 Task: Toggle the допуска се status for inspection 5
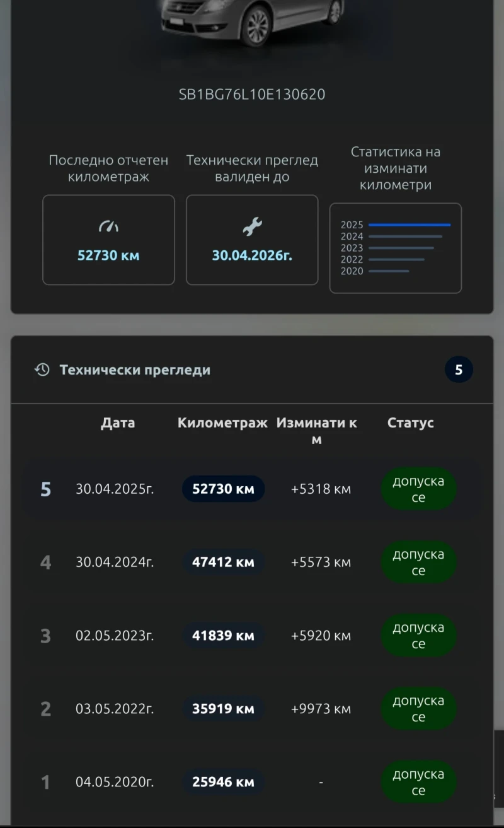click(x=418, y=488)
